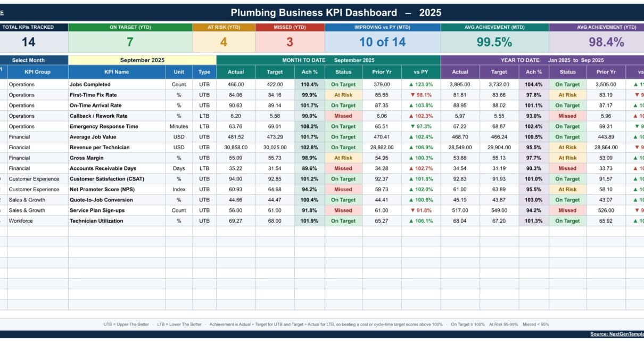Click the Source: NextGenTemplates link
Viewport: 644px width, 342px height.
tap(617, 334)
